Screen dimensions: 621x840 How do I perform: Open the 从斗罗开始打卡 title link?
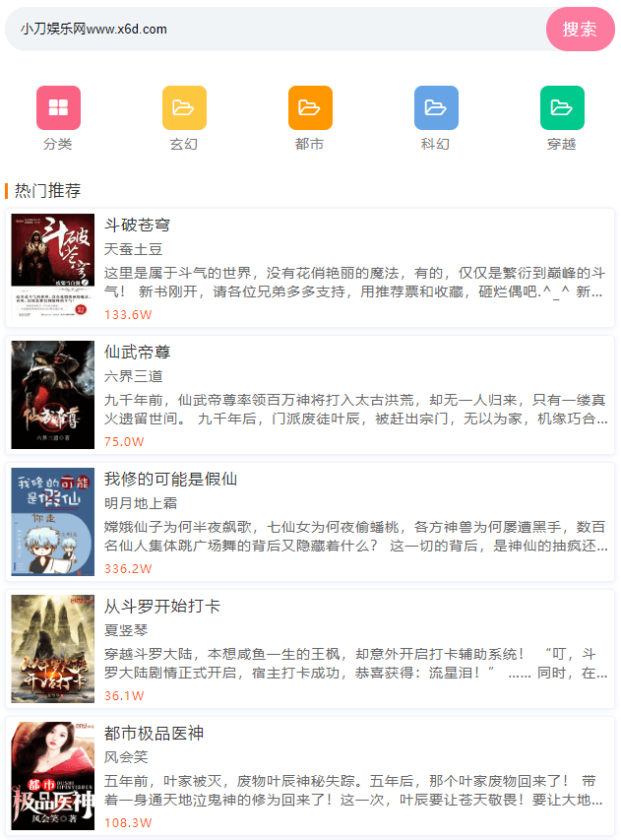(162, 607)
